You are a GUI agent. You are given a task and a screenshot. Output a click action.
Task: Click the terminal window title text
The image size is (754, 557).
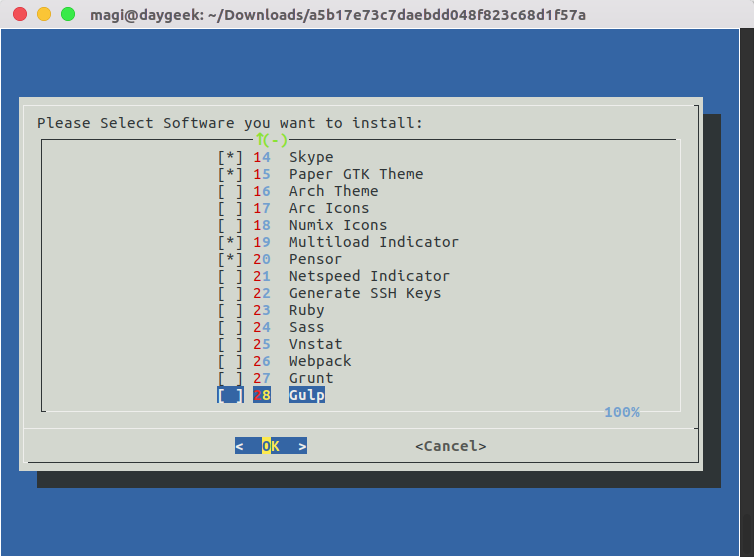[338, 15]
